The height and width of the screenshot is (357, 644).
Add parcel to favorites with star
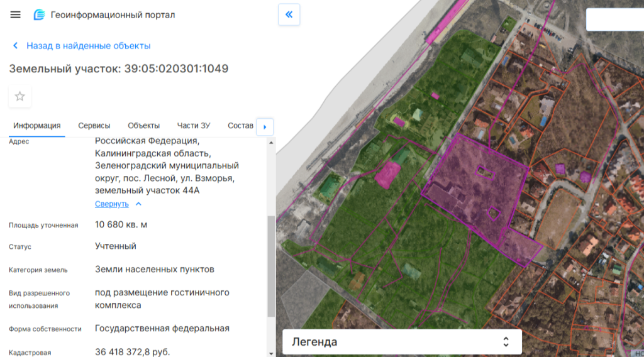pos(19,96)
